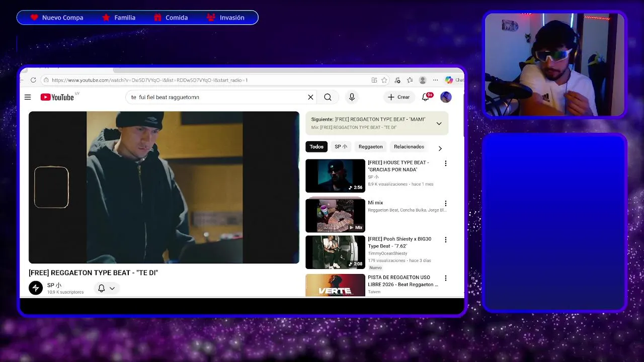Click Nuevo Compa overlay label
Viewport: 644px width, 362px height.
click(62, 18)
